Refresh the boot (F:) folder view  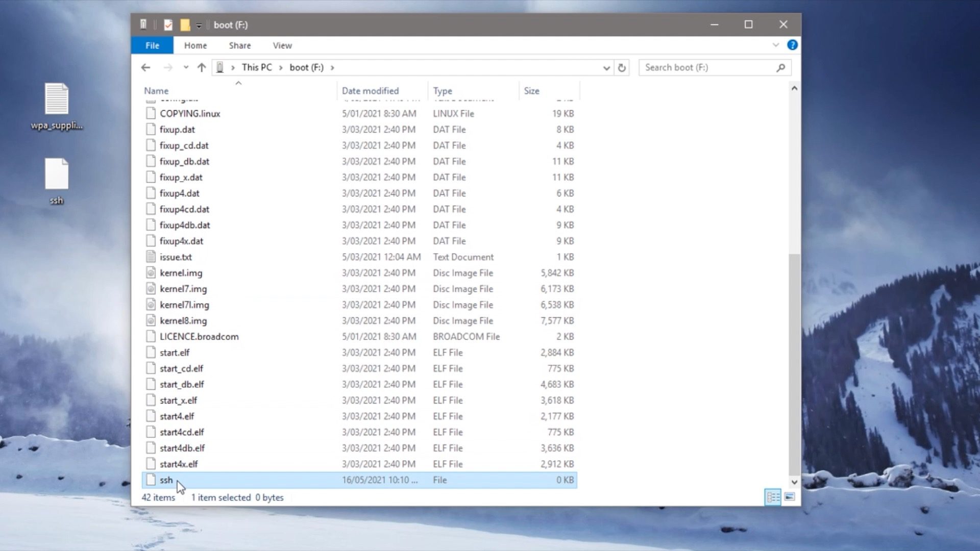click(x=622, y=67)
